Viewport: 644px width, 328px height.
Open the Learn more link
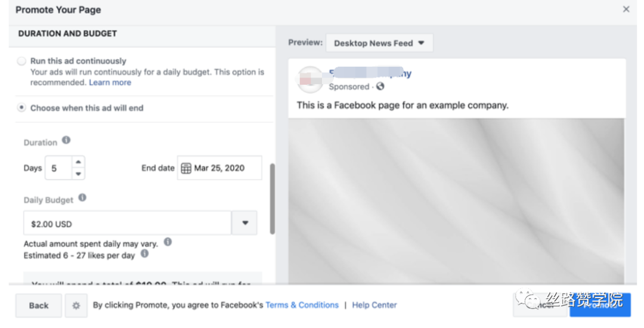tap(110, 82)
